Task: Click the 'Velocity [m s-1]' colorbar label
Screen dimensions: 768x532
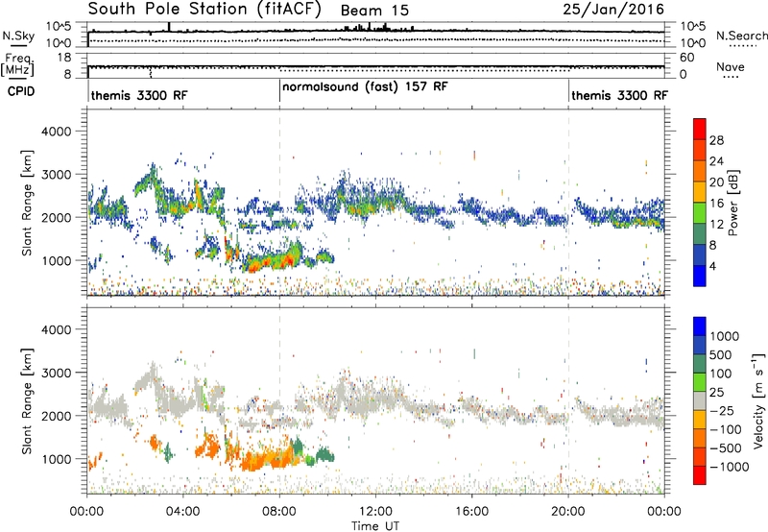Action: click(x=758, y=400)
